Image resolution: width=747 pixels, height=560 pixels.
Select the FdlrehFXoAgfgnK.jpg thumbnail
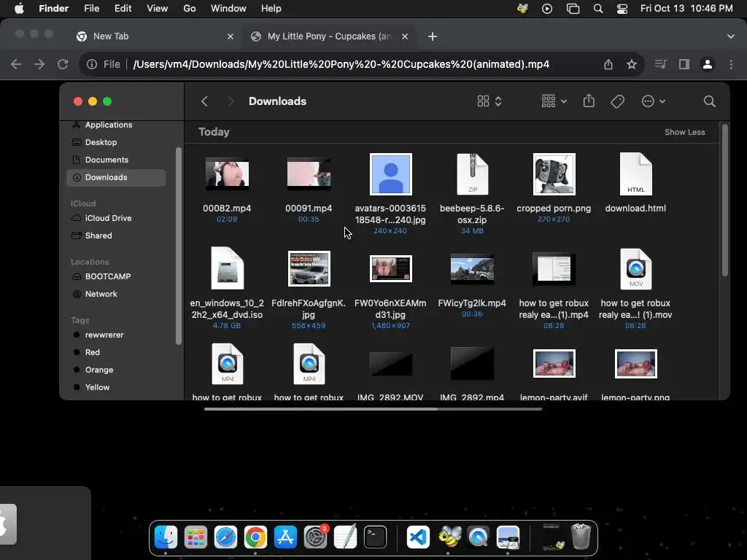pos(309,268)
